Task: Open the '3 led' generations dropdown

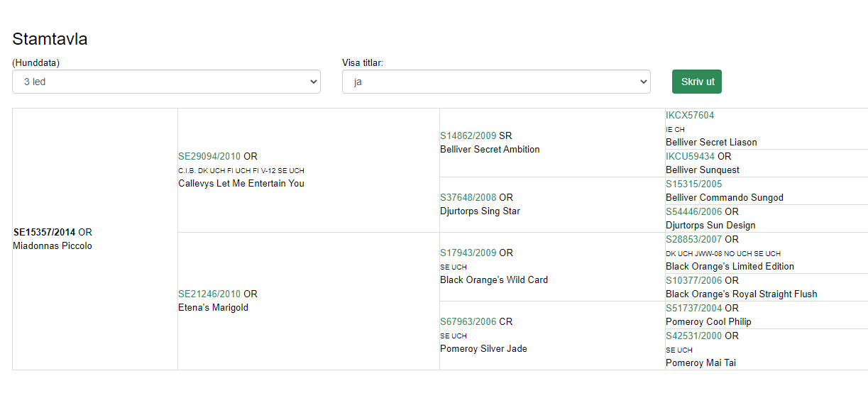Action: 166,82
